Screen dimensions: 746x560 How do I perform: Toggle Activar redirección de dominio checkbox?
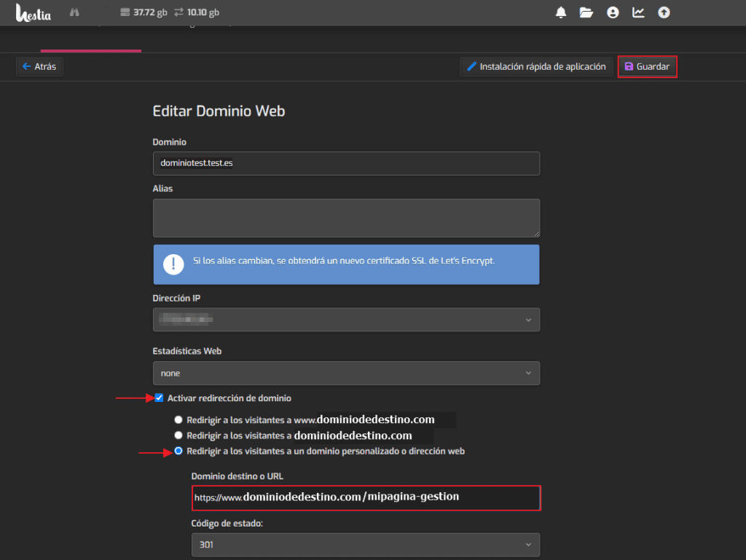click(159, 398)
